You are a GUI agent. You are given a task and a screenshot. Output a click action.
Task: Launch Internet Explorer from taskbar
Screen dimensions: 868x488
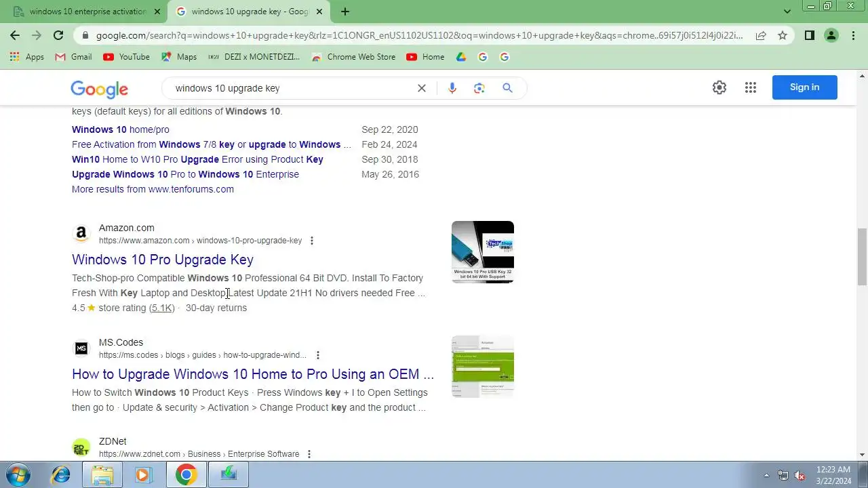coord(61,474)
